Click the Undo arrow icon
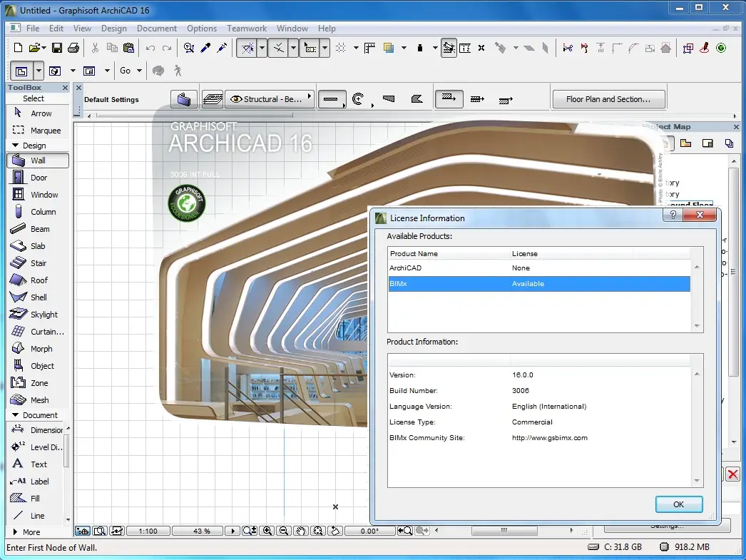The image size is (746, 560). (150, 48)
